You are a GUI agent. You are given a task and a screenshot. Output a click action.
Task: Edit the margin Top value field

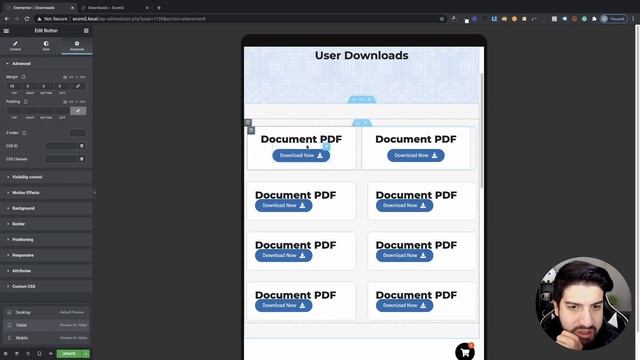[x=14, y=86]
